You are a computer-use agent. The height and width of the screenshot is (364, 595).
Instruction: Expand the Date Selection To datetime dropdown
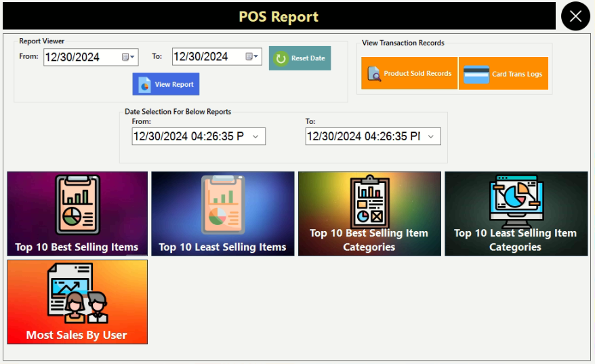(x=431, y=137)
